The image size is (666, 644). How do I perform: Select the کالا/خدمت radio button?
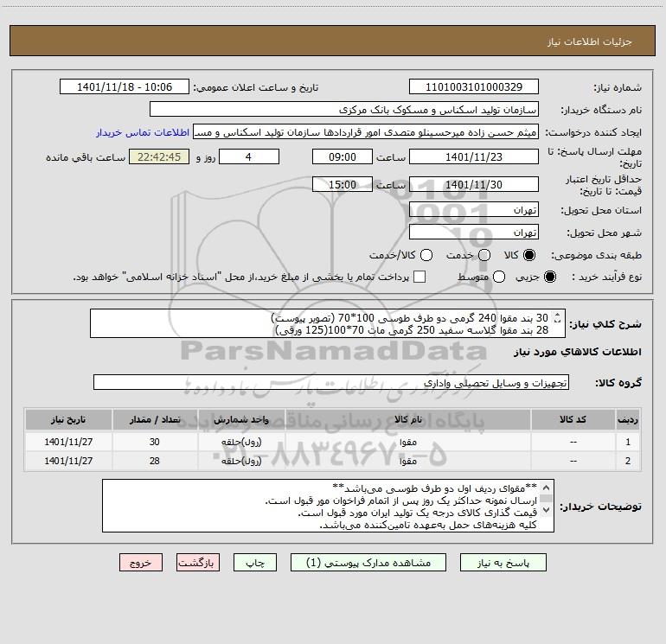click(x=426, y=255)
